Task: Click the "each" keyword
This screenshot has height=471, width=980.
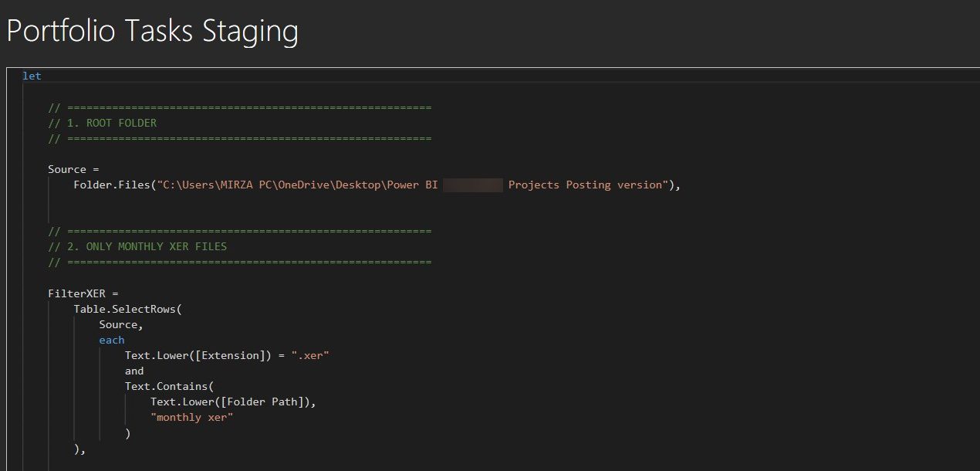Action: [x=112, y=340]
